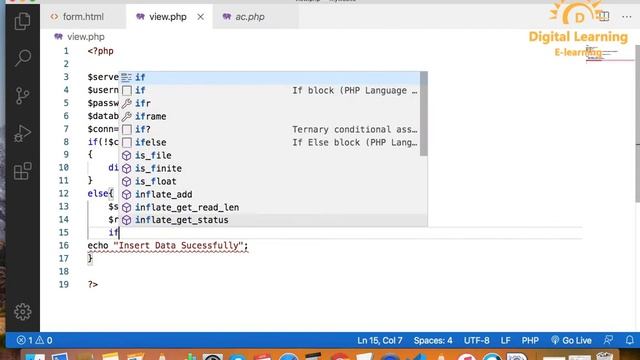Click the else{ statement on line 12
This screenshot has height=360, width=640.
pos(100,193)
